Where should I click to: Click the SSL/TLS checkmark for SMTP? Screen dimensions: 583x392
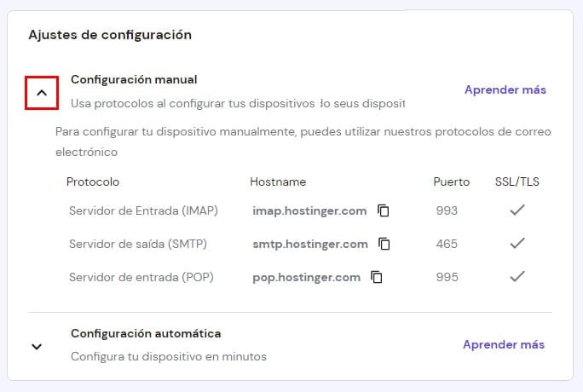pyautogui.click(x=517, y=244)
